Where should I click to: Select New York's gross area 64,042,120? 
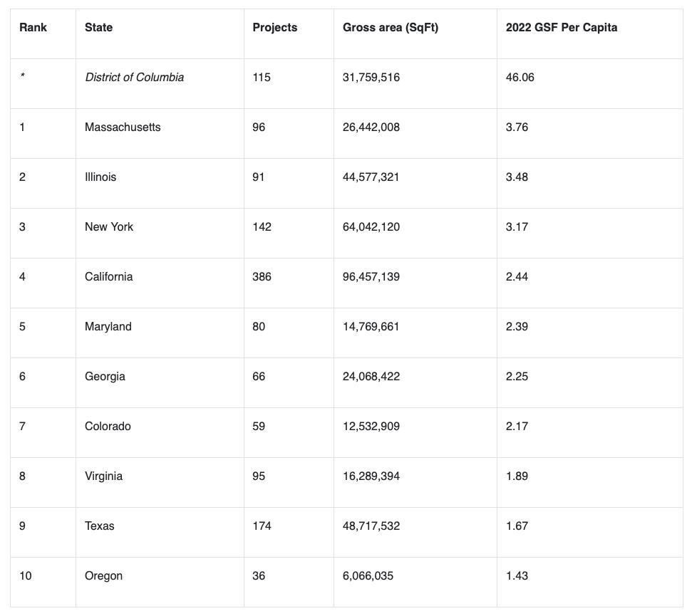coord(371,226)
